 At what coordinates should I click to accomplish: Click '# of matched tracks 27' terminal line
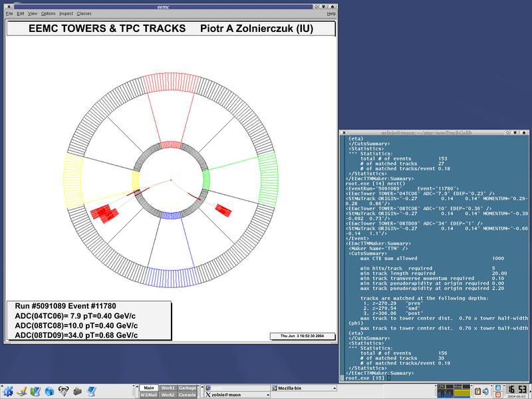click(x=402, y=164)
